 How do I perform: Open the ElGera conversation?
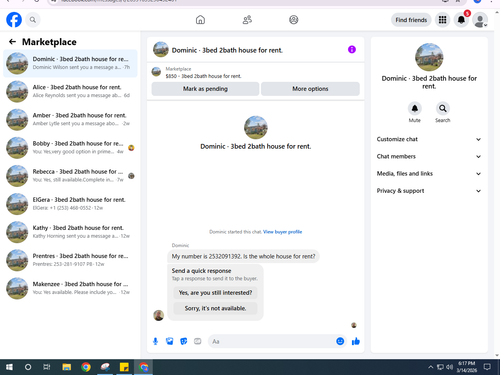click(70, 204)
